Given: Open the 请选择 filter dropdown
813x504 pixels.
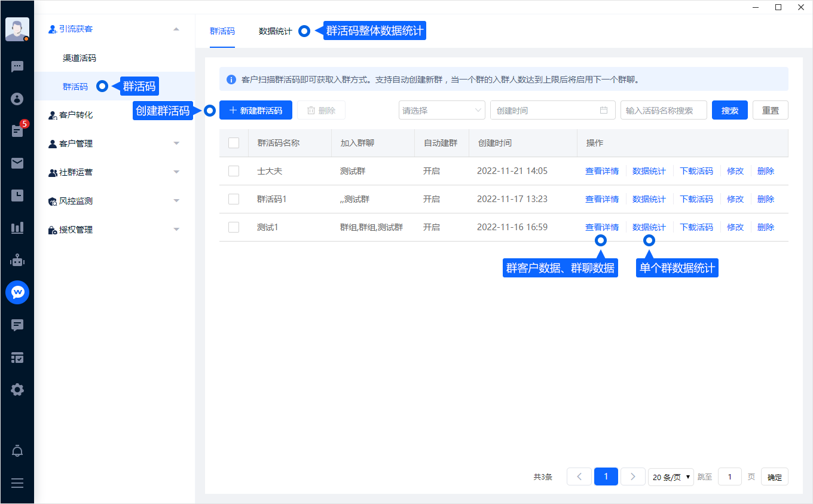Looking at the screenshot, I should pyautogui.click(x=442, y=110).
